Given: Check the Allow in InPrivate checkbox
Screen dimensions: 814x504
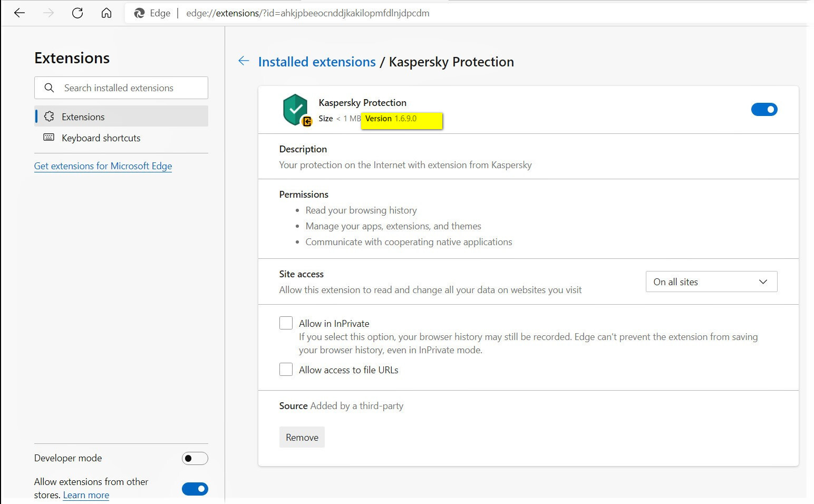Looking at the screenshot, I should coord(286,323).
